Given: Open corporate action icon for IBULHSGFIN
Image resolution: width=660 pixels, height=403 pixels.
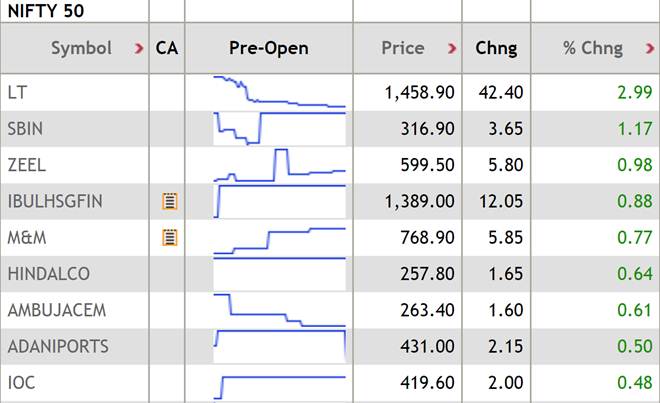Looking at the screenshot, I should click(x=169, y=202).
